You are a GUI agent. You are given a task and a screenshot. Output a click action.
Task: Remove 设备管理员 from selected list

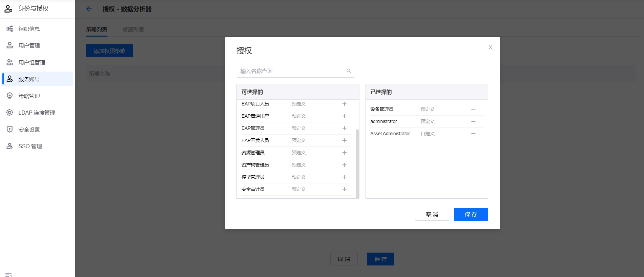tap(473, 109)
